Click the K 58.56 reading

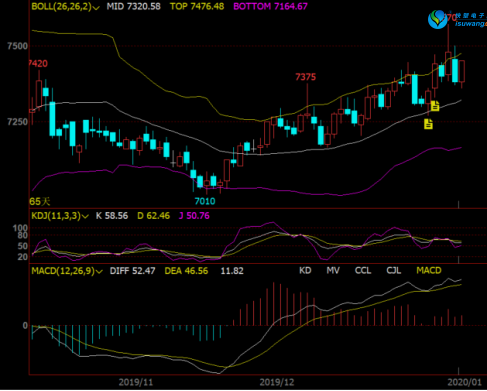[112, 216]
